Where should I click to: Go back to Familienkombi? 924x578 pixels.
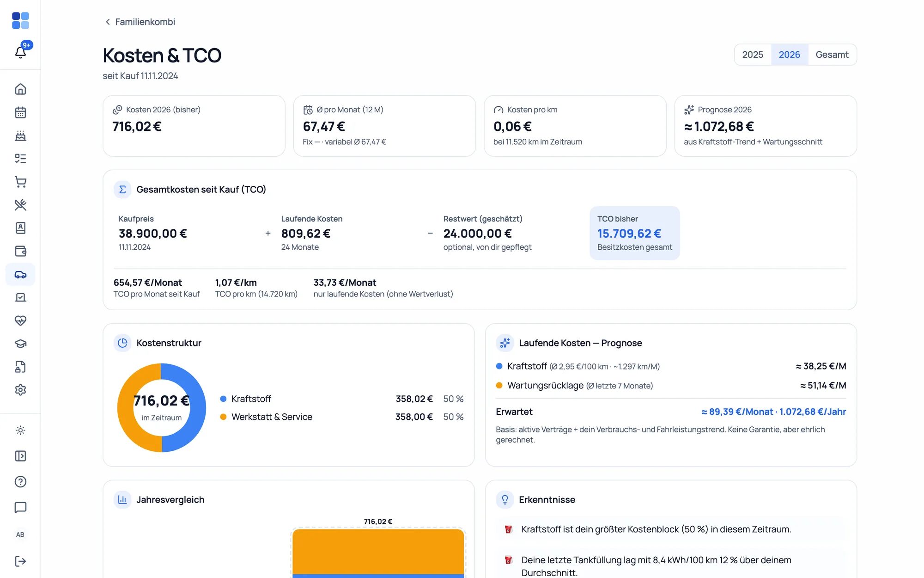click(140, 22)
